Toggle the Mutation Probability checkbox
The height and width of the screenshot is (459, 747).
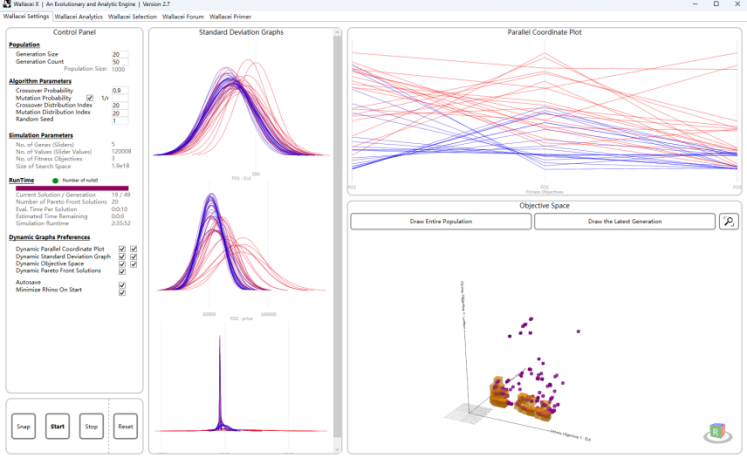pyautogui.click(x=90, y=98)
